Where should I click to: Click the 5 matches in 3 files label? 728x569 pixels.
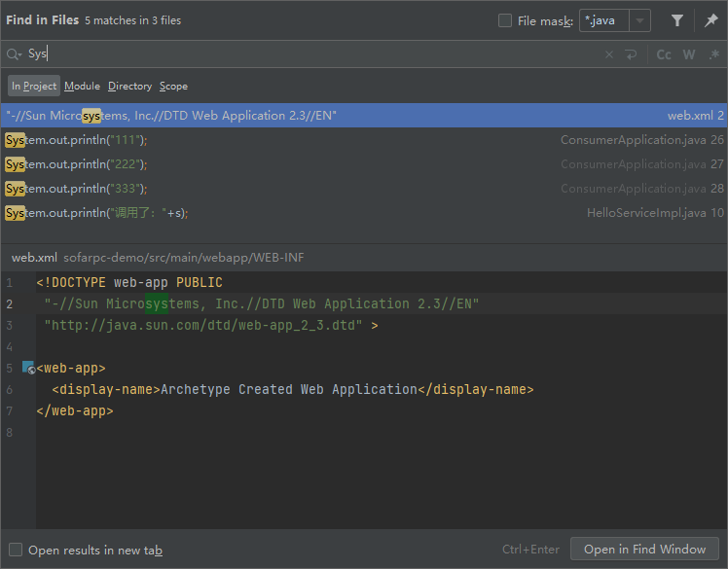tap(132, 20)
